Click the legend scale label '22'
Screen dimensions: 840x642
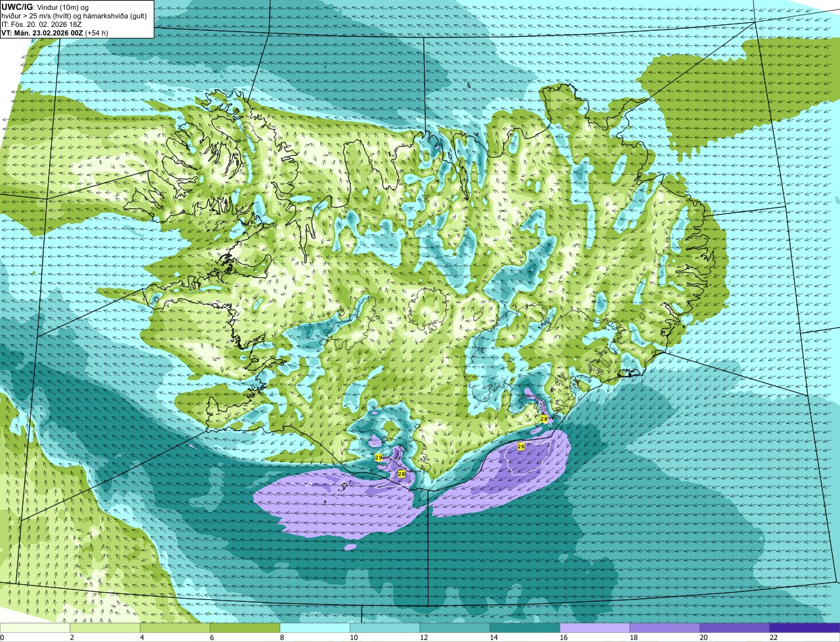click(x=774, y=637)
